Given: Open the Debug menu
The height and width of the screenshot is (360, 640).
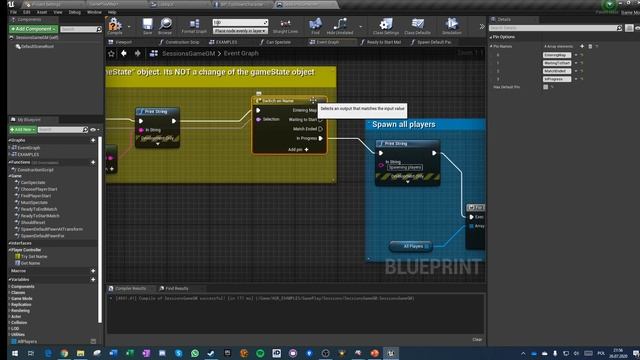Looking at the screenshot, I should tap(75, 12).
